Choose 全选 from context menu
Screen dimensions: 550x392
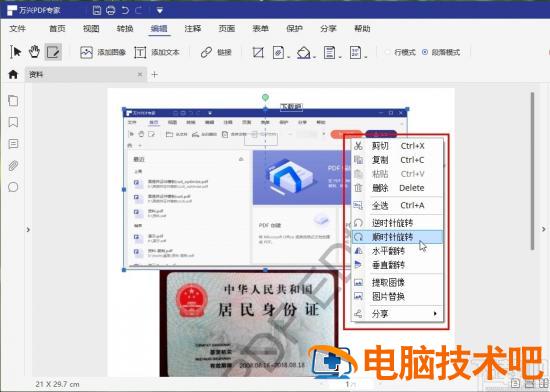(397, 205)
